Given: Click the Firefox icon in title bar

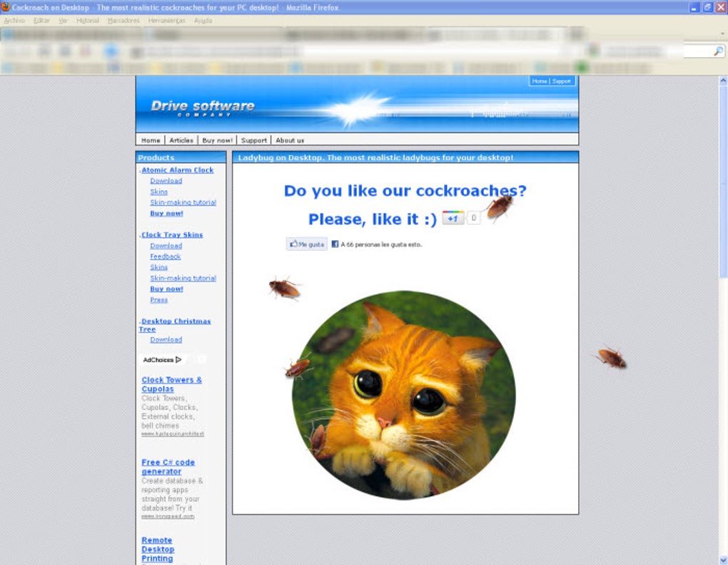Looking at the screenshot, I should tap(6, 7).
